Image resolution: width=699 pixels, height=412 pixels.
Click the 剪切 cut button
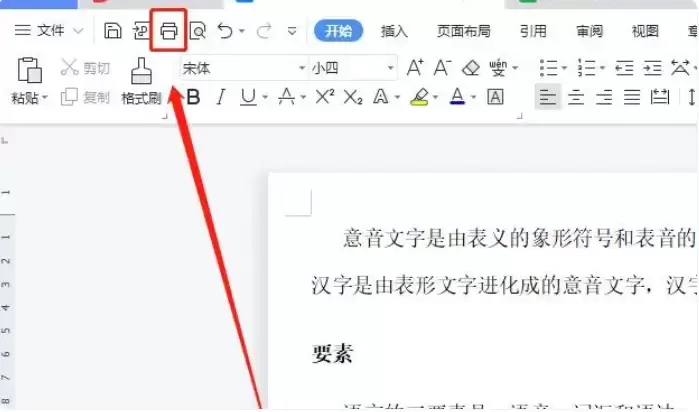pyautogui.click(x=86, y=68)
